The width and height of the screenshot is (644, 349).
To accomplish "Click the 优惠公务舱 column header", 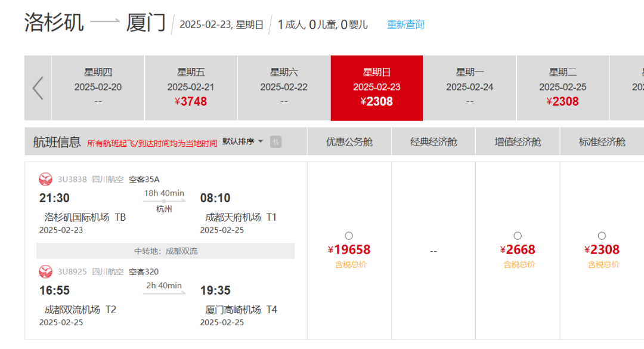I will click(x=349, y=141).
